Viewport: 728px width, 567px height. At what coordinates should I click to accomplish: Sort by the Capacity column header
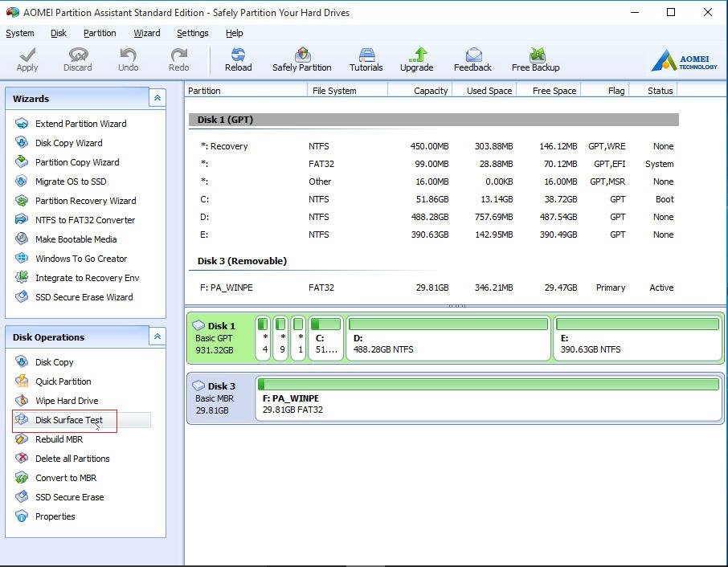tap(430, 91)
